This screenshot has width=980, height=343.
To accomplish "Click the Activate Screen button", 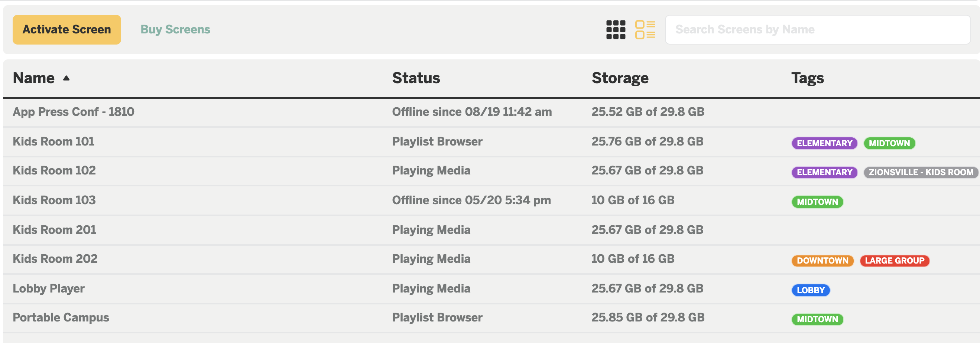I will [x=66, y=30].
